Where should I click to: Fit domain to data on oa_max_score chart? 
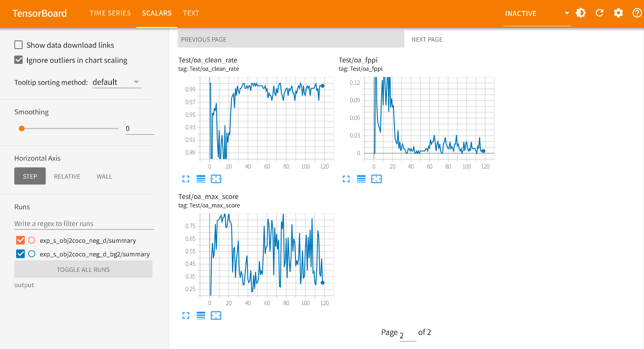(216, 315)
